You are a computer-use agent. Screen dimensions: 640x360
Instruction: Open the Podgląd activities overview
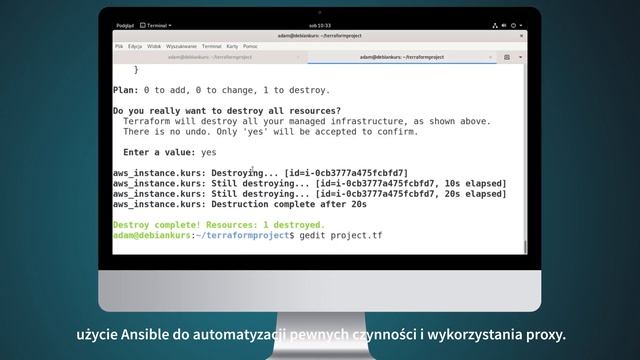(x=125, y=25)
